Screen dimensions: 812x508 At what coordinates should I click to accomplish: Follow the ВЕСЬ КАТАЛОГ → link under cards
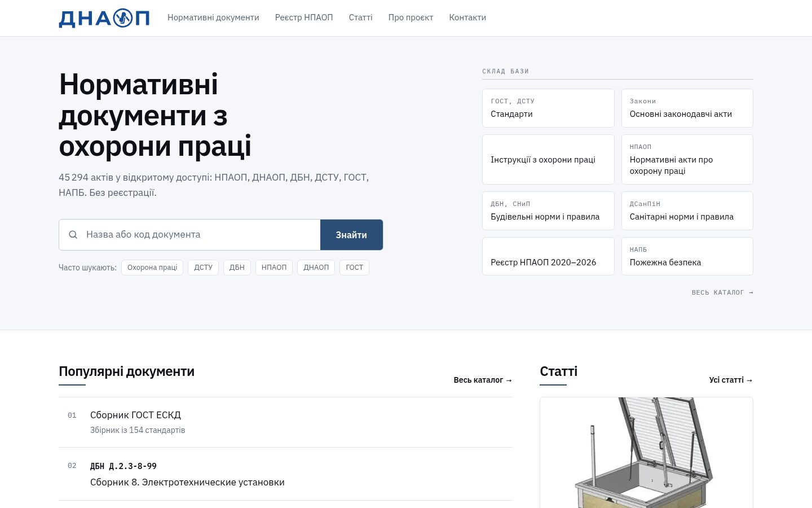pyautogui.click(x=722, y=292)
